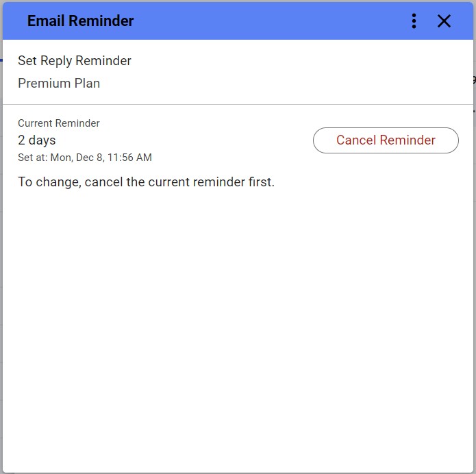Click the Cancel Reminder button

click(386, 140)
